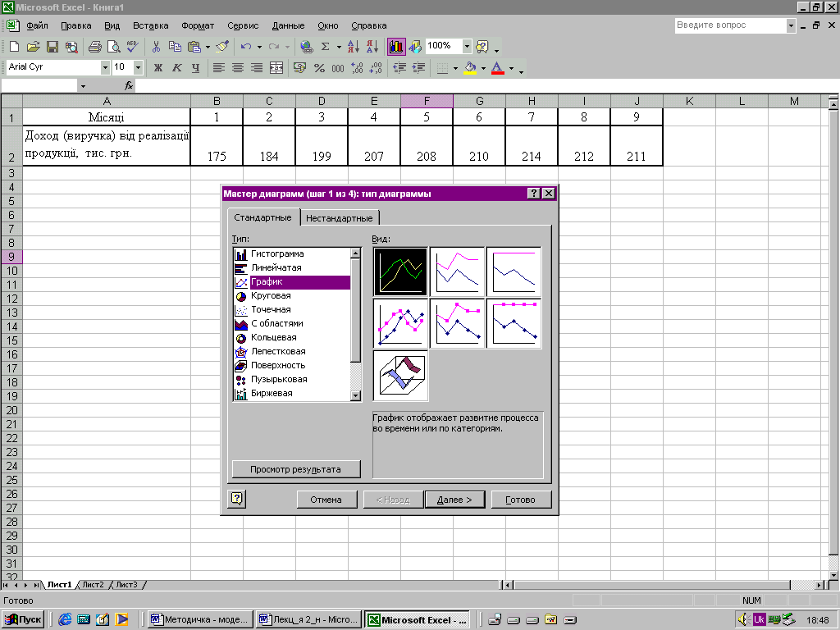Open the Borders dropdown arrow
The width and height of the screenshot is (840, 630).
tap(455, 68)
